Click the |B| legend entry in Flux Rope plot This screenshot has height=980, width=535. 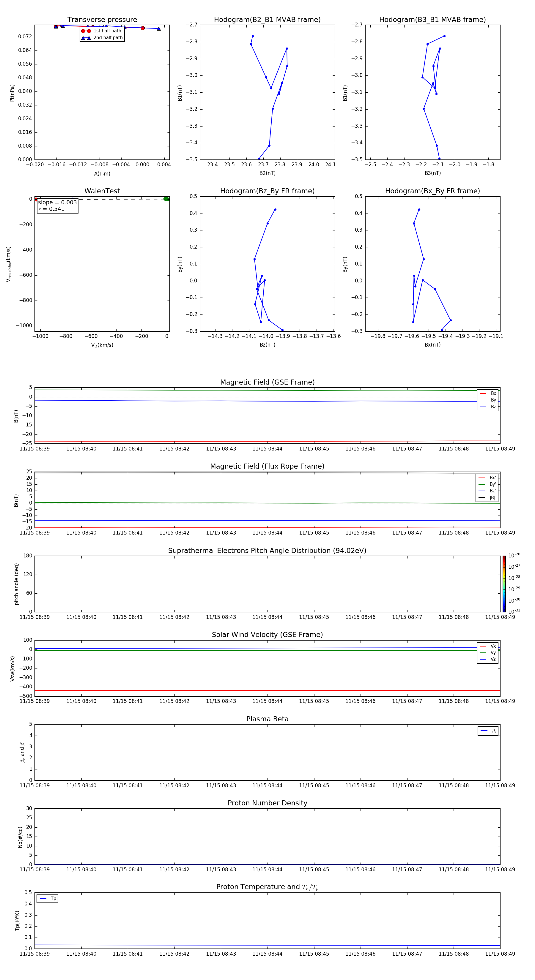487,498
